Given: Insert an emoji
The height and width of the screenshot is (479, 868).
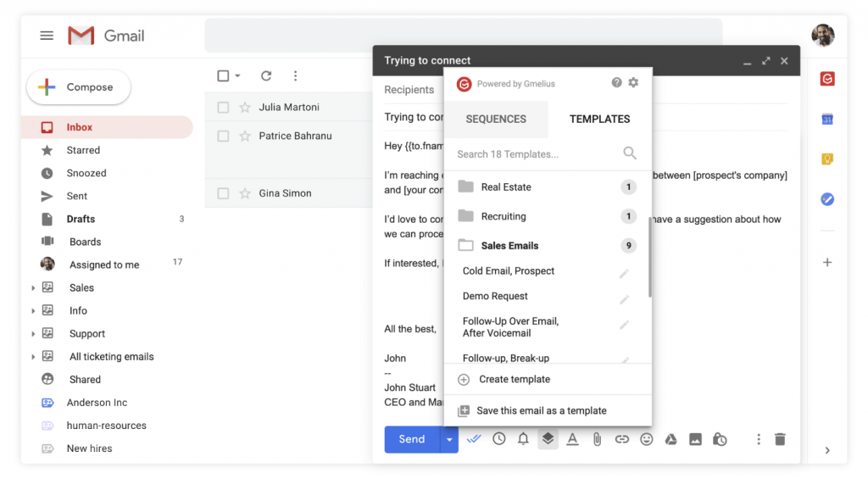Looking at the screenshot, I should tap(646, 440).
